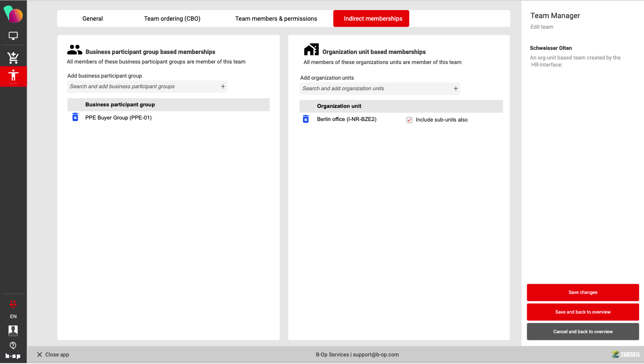Delete PPE Buyer Group (PPE-01) entry
The width and height of the screenshot is (644, 364).
[x=75, y=117]
